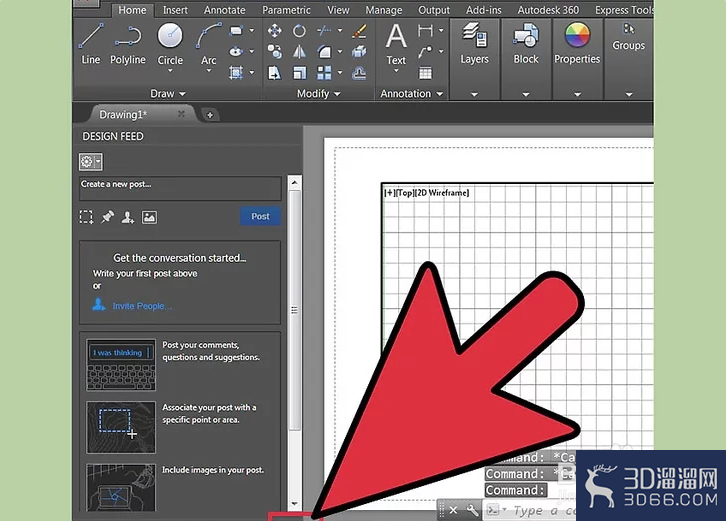
Task: Expand the Annotation panel title
Action: coord(412,94)
